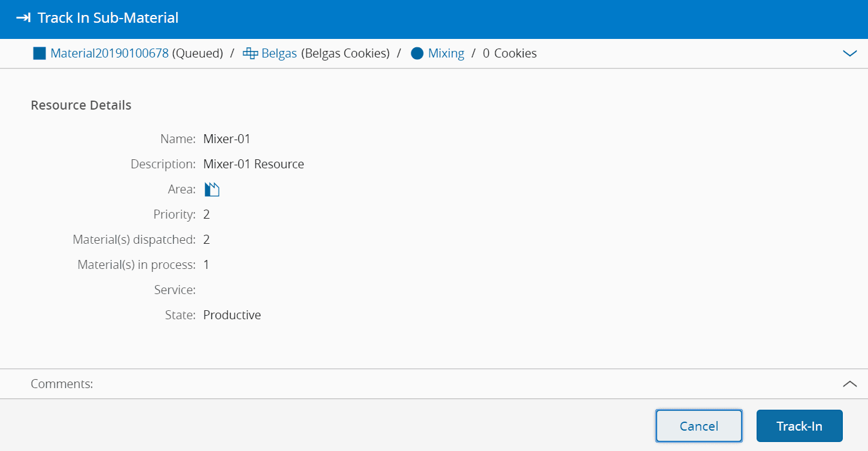This screenshot has width=868, height=451.
Task: Click the Mixer-01 Resource description text
Action: (253, 164)
